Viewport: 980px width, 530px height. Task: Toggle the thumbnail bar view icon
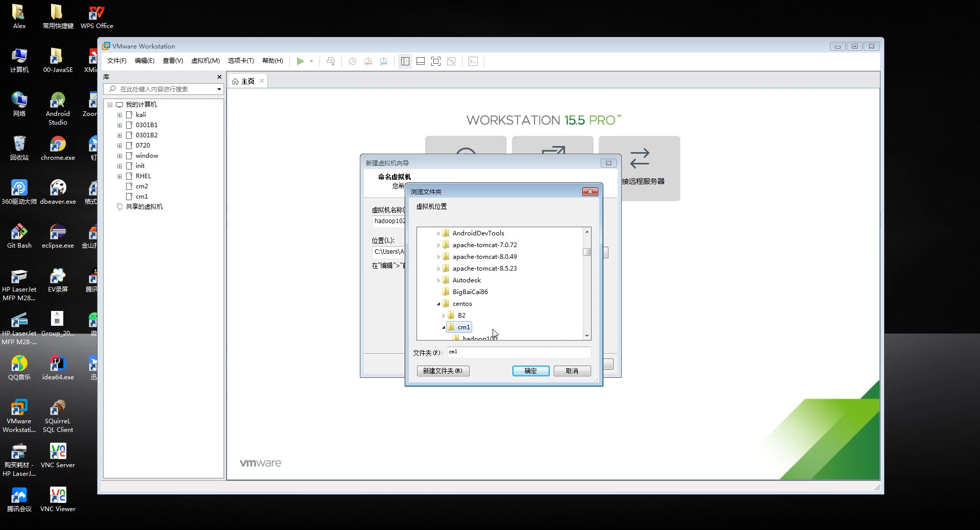[x=421, y=61]
